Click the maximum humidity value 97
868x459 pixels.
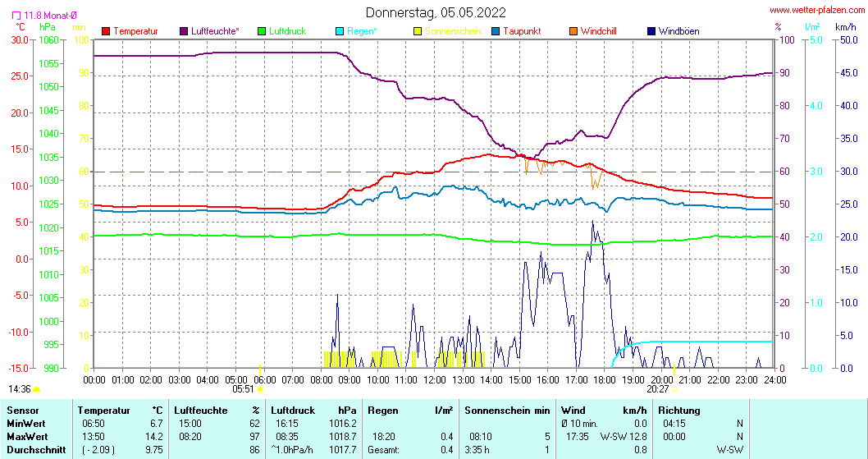click(254, 437)
